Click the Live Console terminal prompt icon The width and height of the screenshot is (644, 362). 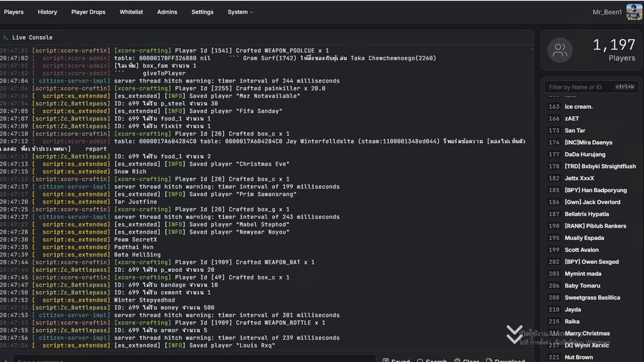coord(5,38)
